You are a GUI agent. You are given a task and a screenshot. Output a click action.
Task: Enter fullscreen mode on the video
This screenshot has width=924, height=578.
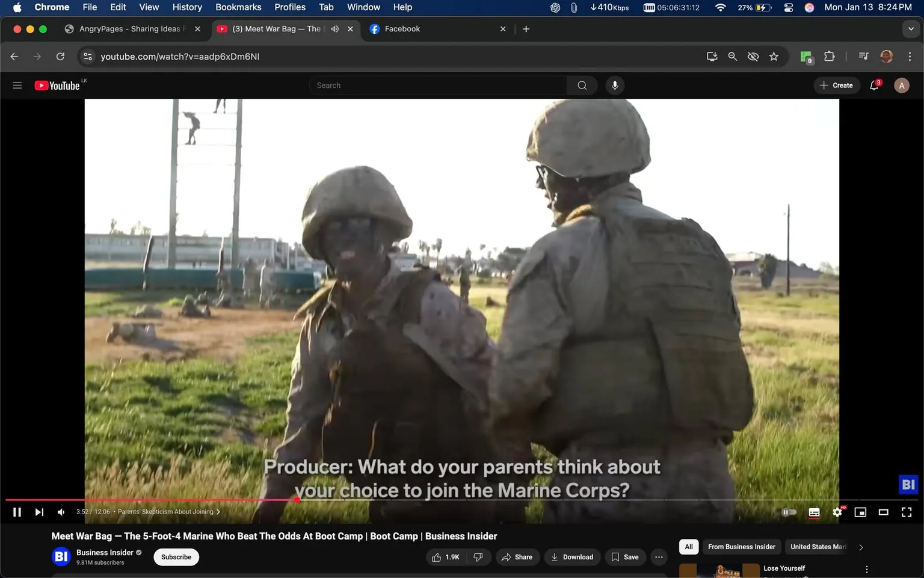(906, 512)
